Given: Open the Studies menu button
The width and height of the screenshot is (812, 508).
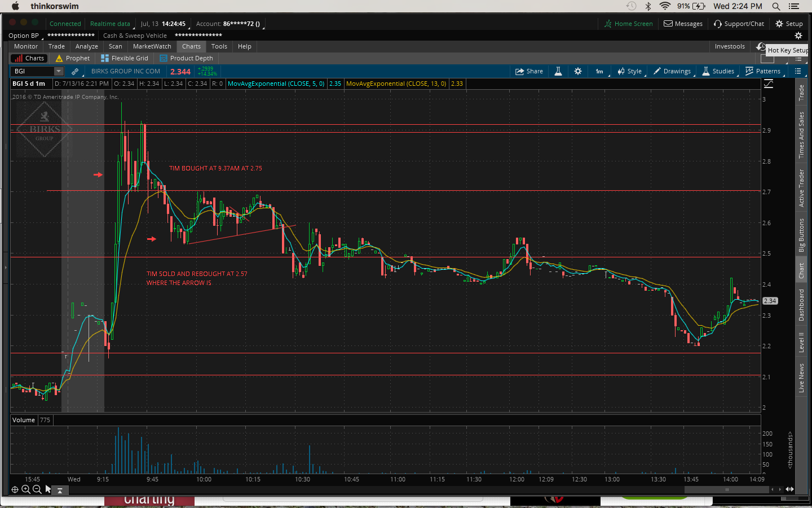Looking at the screenshot, I should [718, 71].
